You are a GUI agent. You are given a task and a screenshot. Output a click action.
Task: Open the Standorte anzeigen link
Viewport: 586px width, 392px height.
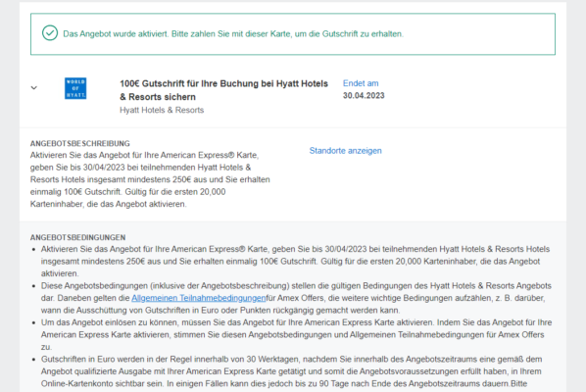tap(345, 151)
